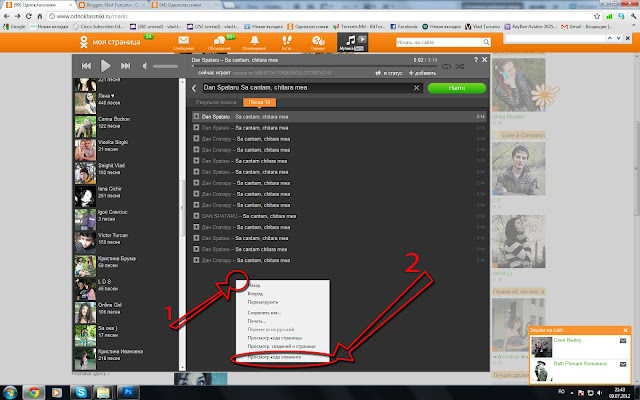640x400 pixels.
Task: Click the 'Искать на сайте' site search field
Action: point(439,42)
